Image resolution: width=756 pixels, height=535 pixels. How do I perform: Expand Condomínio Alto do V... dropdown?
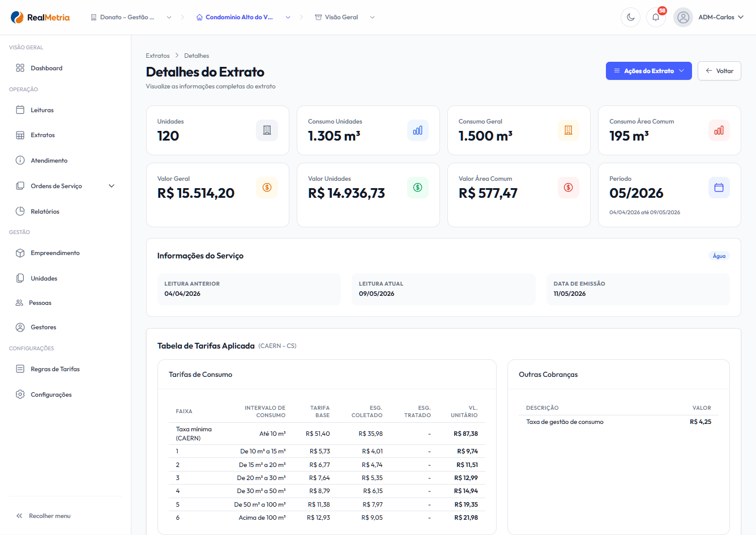(x=288, y=17)
